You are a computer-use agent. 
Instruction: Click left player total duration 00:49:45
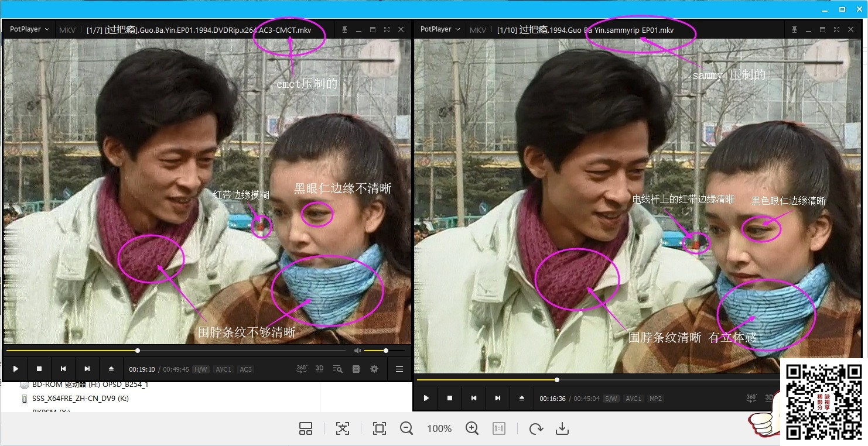point(176,369)
